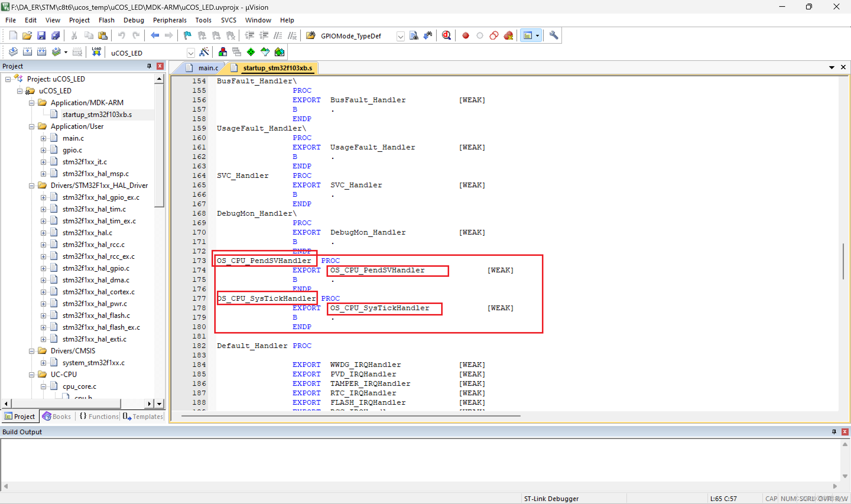Expand the main.c tree node

tap(43, 138)
